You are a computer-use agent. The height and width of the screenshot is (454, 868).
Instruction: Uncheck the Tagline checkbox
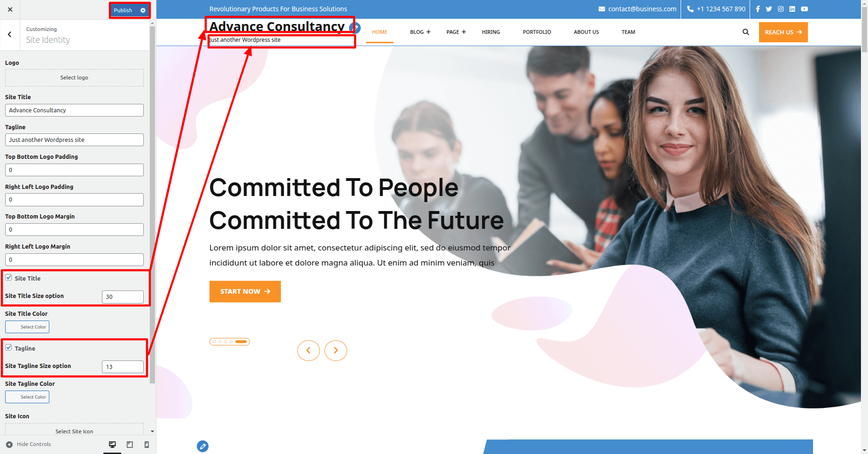pos(8,348)
